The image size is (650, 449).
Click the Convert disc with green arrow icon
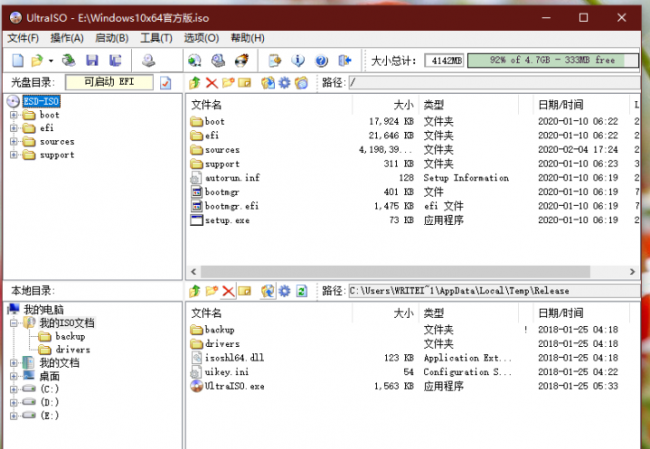[x=195, y=61]
